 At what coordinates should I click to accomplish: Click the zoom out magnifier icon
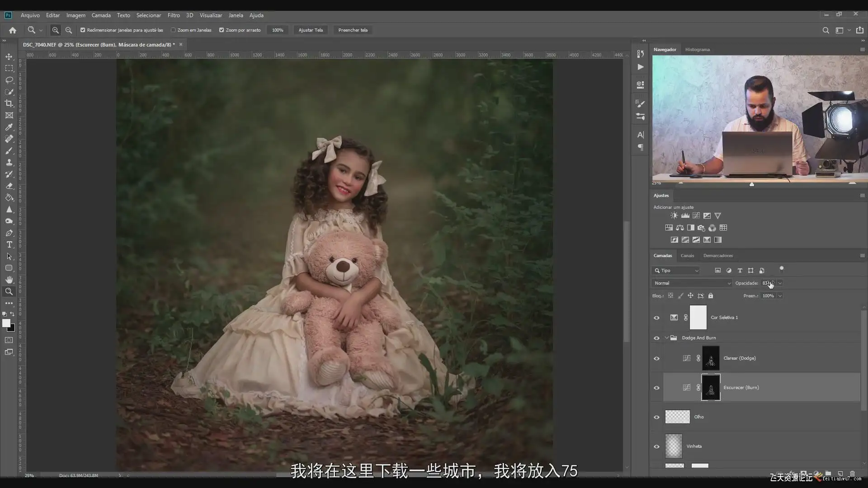(69, 30)
